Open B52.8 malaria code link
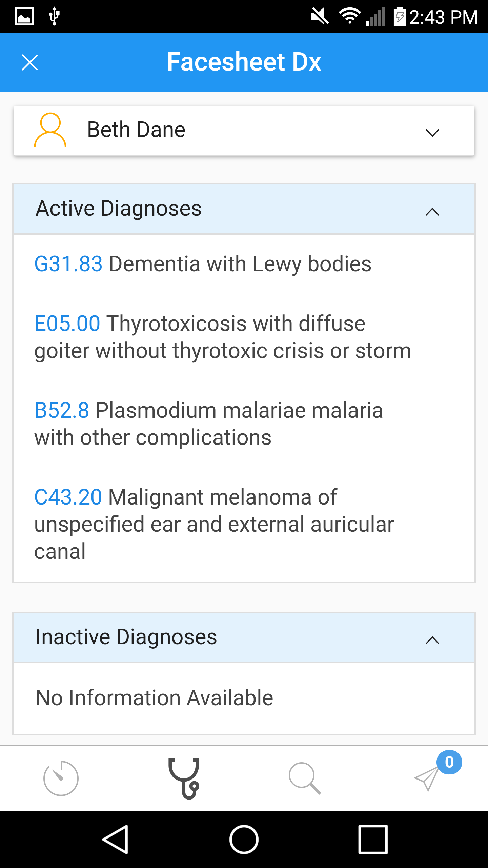The width and height of the screenshot is (488, 868). point(62,410)
